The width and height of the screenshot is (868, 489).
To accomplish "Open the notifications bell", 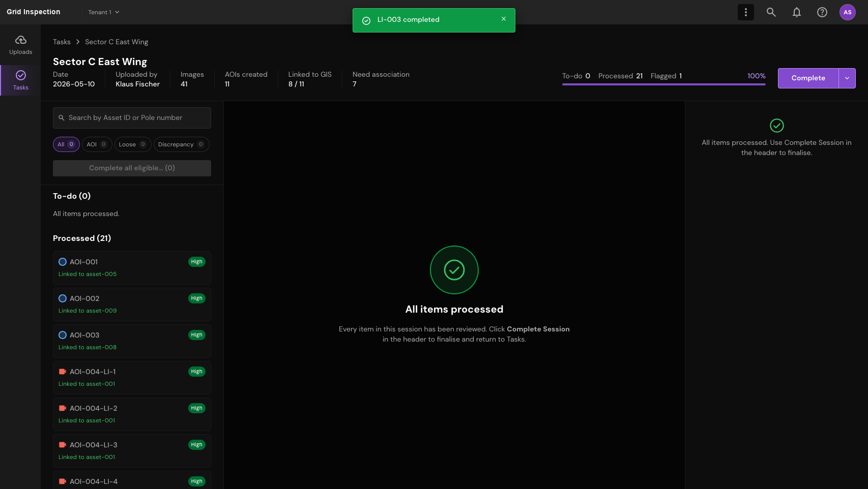I will pos(797,12).
